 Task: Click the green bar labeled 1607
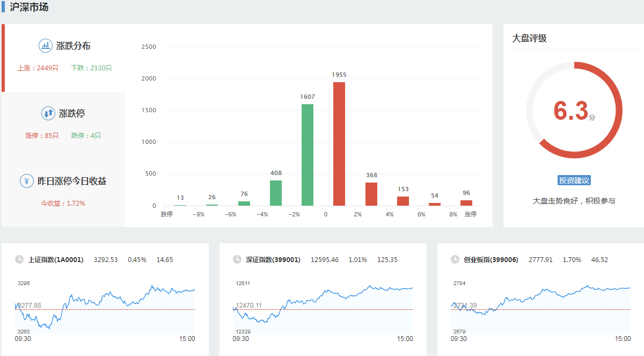(x=308, y=155)
